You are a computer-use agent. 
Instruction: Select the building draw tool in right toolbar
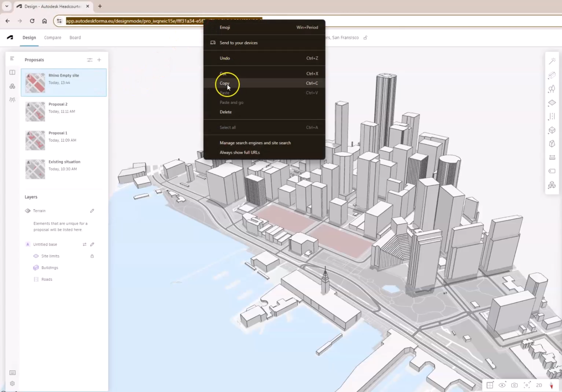tap(552, 75)
